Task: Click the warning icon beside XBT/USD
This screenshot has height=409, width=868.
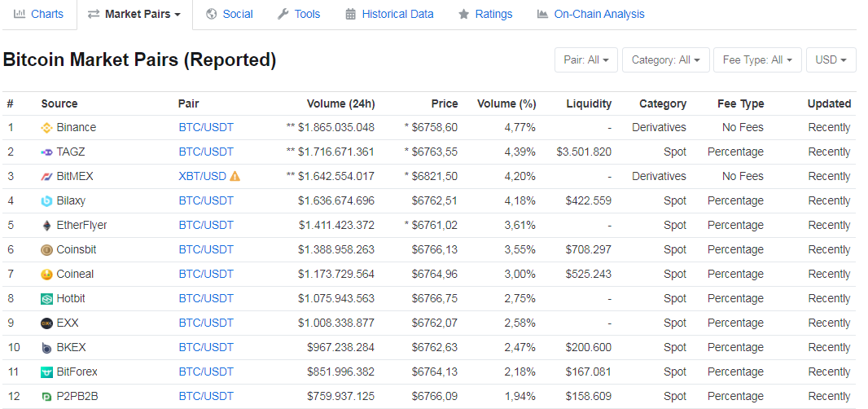Action: point(235,176)
